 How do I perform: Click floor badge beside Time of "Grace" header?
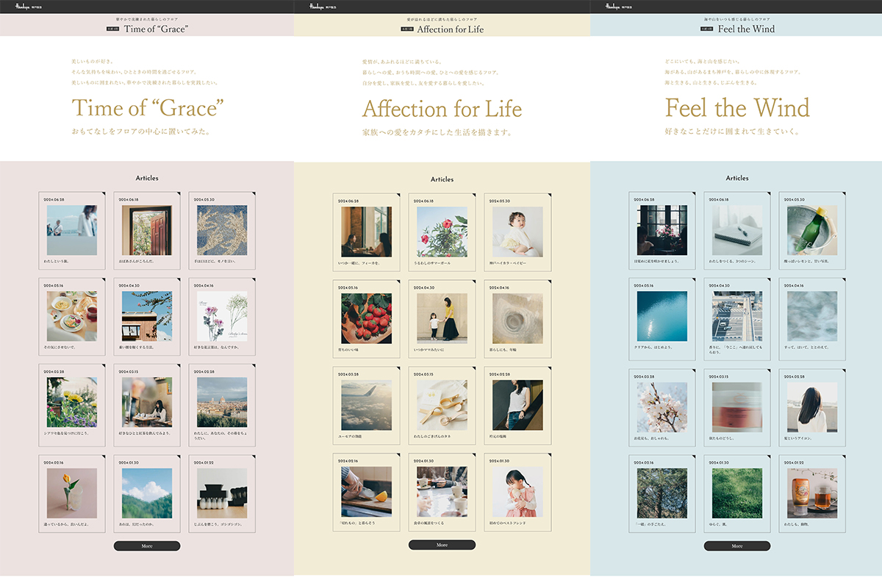(x=112, y=29)
